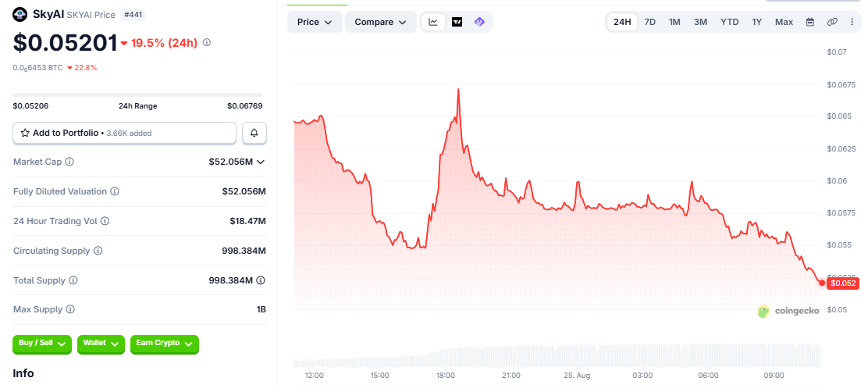Screen dimensions: 868x385
Task: Expand the Market Cap details chevron
Action: click(x=261, y=162)
